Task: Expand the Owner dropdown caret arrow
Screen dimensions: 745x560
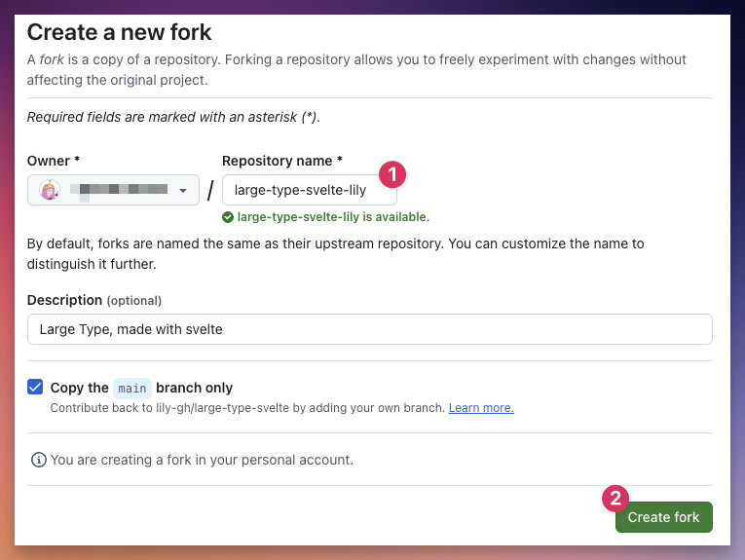Action: [183, 191]
